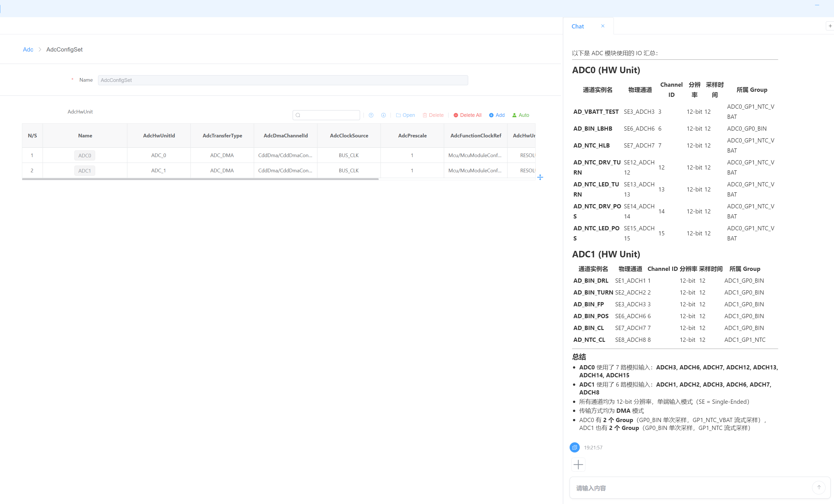Click the N/S column header
The image size is (834, 504).
32,136
